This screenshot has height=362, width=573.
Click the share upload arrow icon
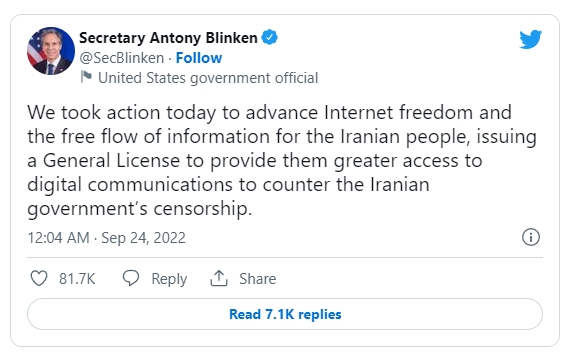[x=219, y=278]
